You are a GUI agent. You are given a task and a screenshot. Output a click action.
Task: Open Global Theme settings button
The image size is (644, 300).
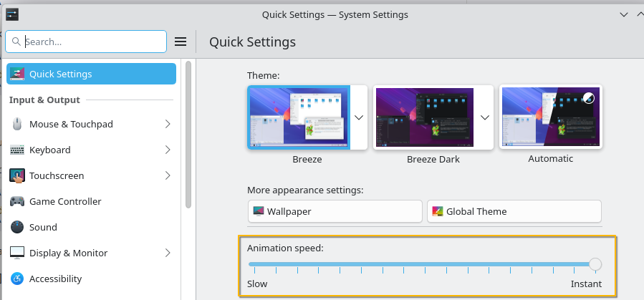tap(514, 211)
